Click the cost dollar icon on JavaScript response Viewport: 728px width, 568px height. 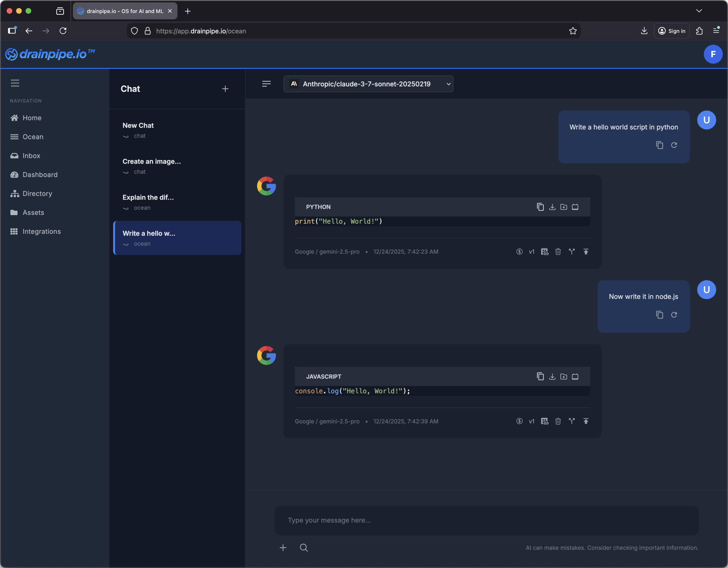tap(519, 421)
